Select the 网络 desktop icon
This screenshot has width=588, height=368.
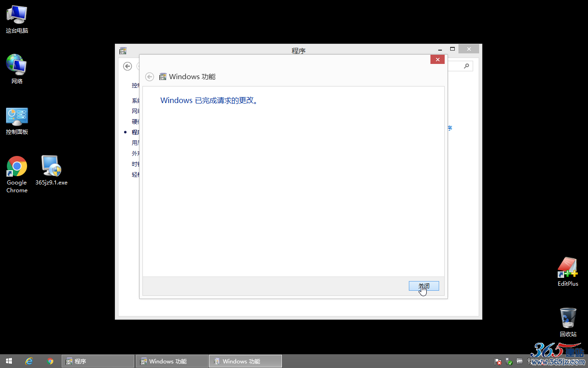coord(17,69)
